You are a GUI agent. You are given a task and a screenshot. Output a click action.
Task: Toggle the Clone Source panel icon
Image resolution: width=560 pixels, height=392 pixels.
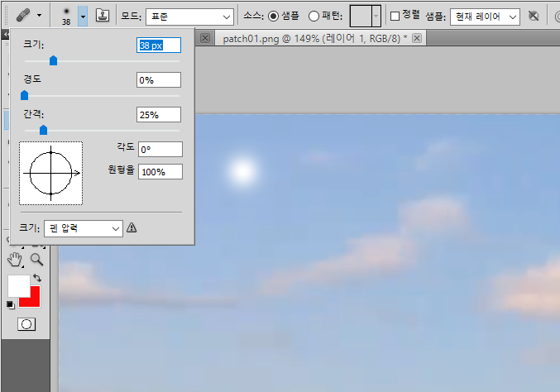tap(103, 16)
